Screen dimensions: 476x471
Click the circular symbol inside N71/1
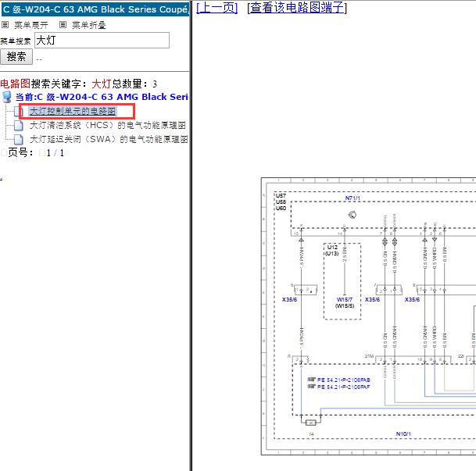[x=353, y=215]
